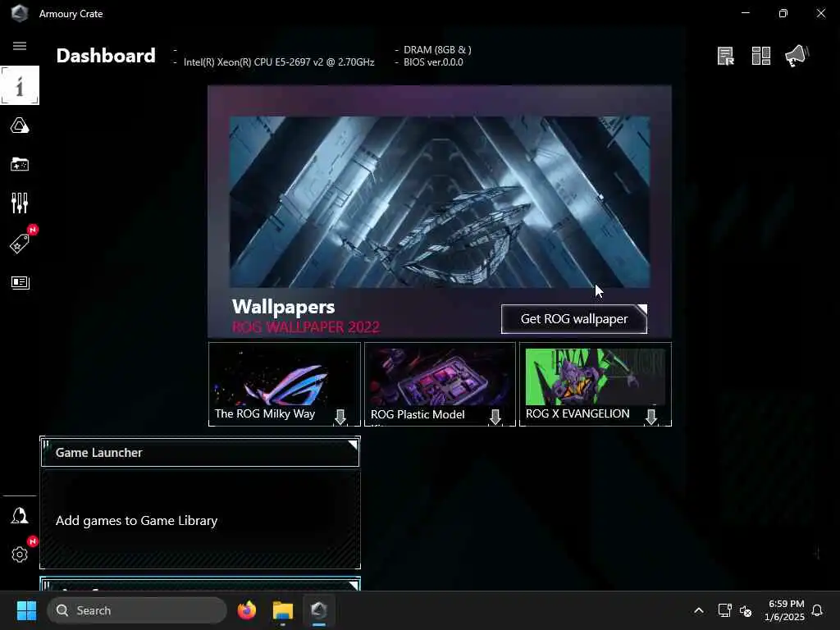840x630 pixels.
Task: Click the Get ROG wallpaper button
Action: click(x=574, y=319)
